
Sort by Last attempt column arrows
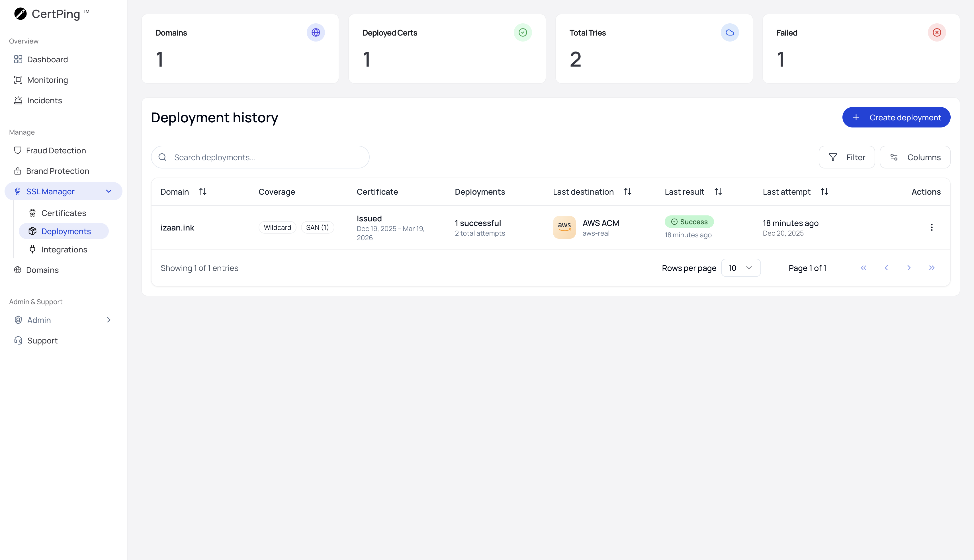(x=824, y=192)
